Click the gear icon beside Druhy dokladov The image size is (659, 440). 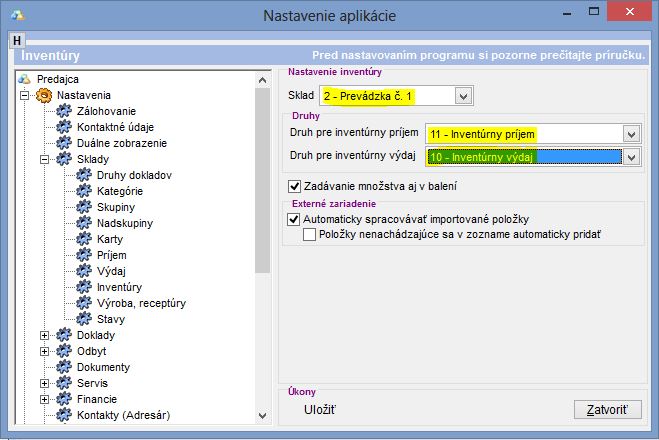point(84,175)
